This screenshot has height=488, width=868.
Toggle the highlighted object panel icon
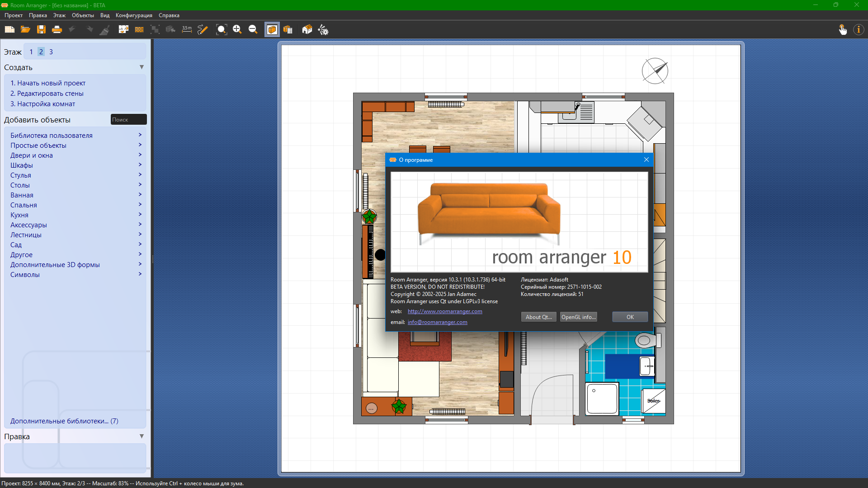[x=272, y=30]
